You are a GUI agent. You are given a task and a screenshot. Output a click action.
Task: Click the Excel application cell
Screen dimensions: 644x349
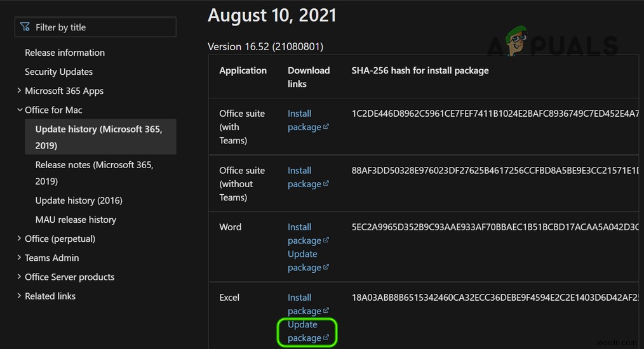(x=229, y=297)
